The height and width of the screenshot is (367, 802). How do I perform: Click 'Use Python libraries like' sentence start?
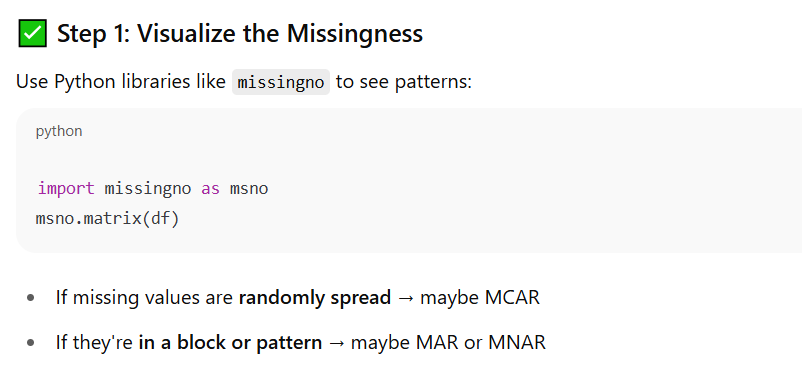click(121, 82)
